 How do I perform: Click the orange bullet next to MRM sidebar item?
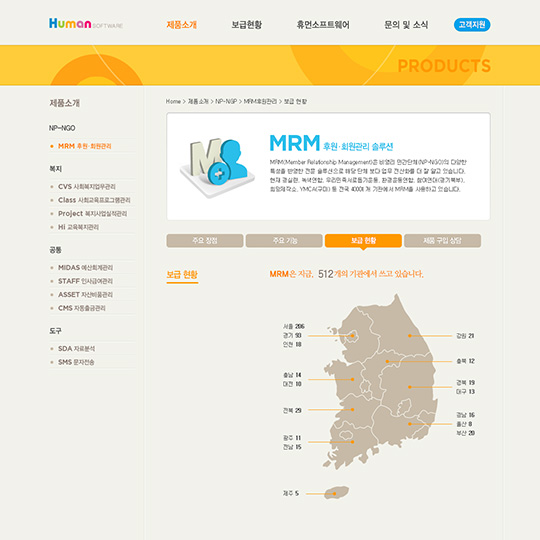[x=52, y=146]
